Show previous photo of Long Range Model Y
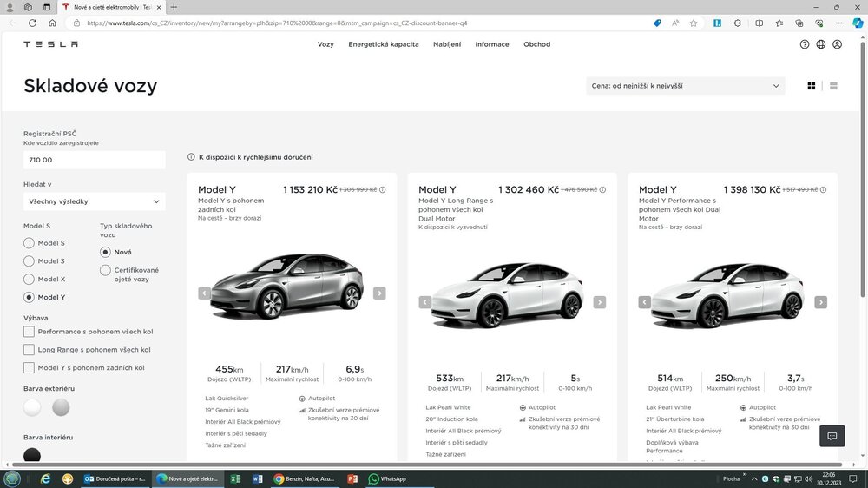Viewport: 868px width, 488px height. click(x=424, y=302)
